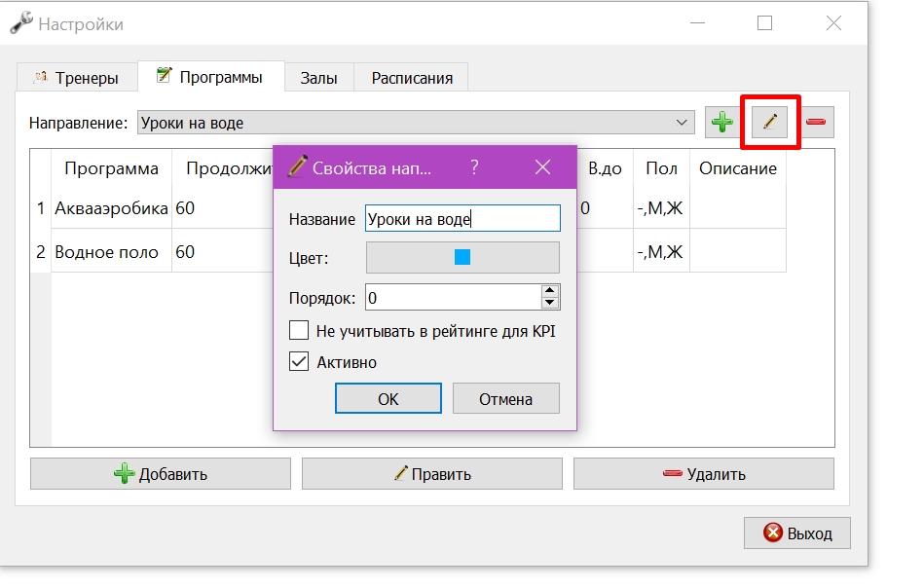Click the Удалить button

[704, 474]
